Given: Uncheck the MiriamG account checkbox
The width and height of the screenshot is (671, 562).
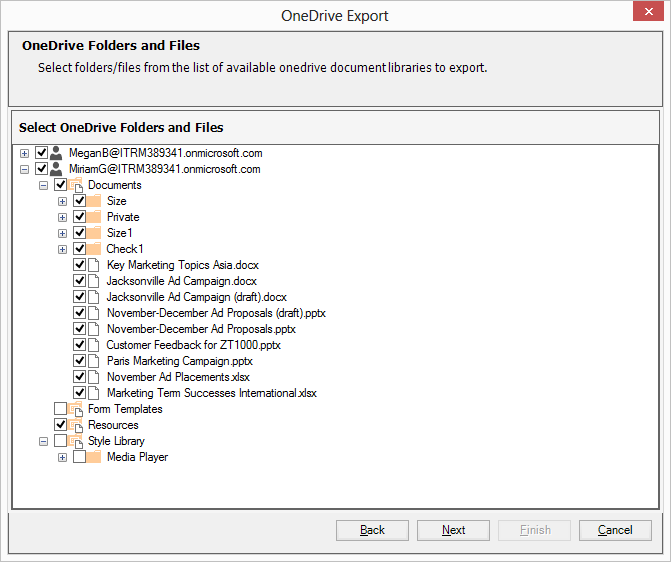Looking at the screenshot, I should pyautogui.click(x=42, y=168).
